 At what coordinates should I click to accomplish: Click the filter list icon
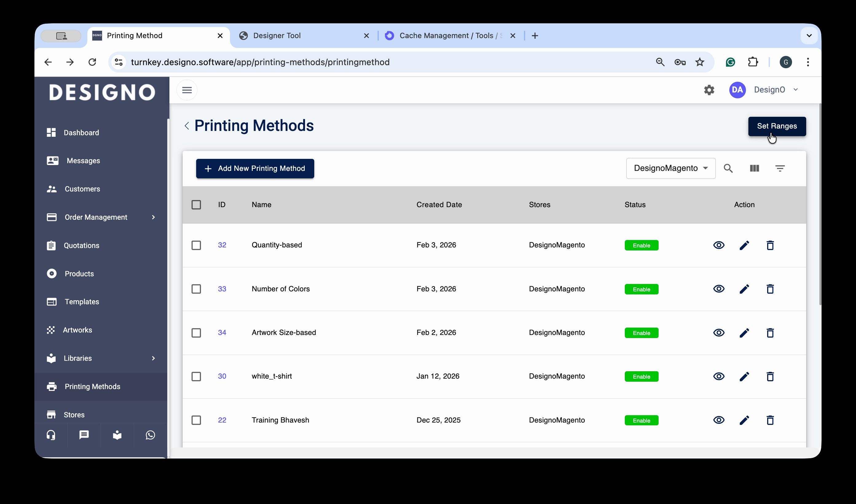[x=779, y=168]
